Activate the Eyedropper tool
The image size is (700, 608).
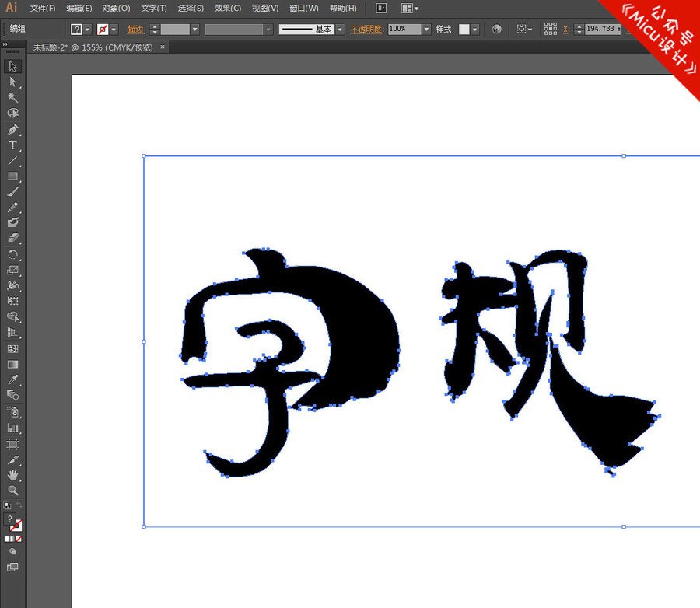pos(12,380)
